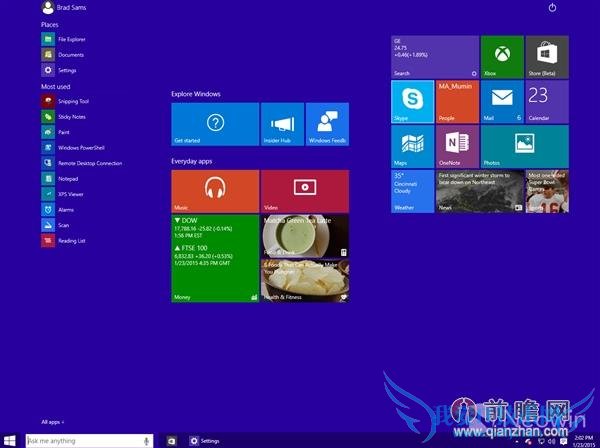
Task: Open the Money tile with DOW
Action: click(215, 258)
